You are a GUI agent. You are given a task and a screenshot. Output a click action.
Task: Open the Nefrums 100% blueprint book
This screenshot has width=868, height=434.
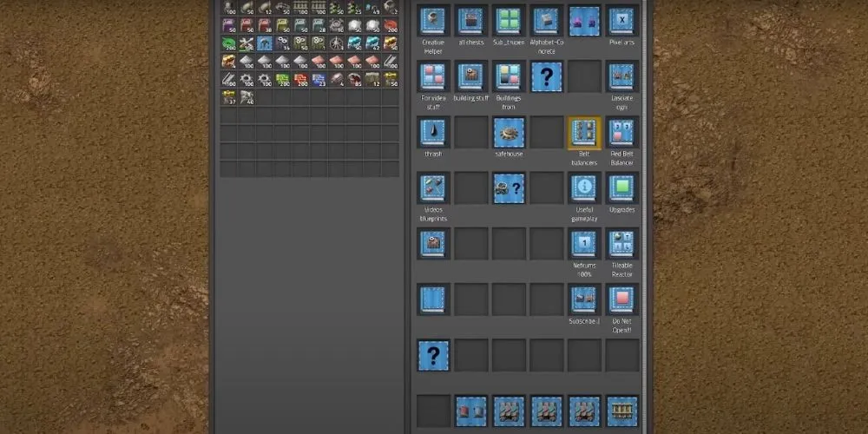click(x=584, y=244)
